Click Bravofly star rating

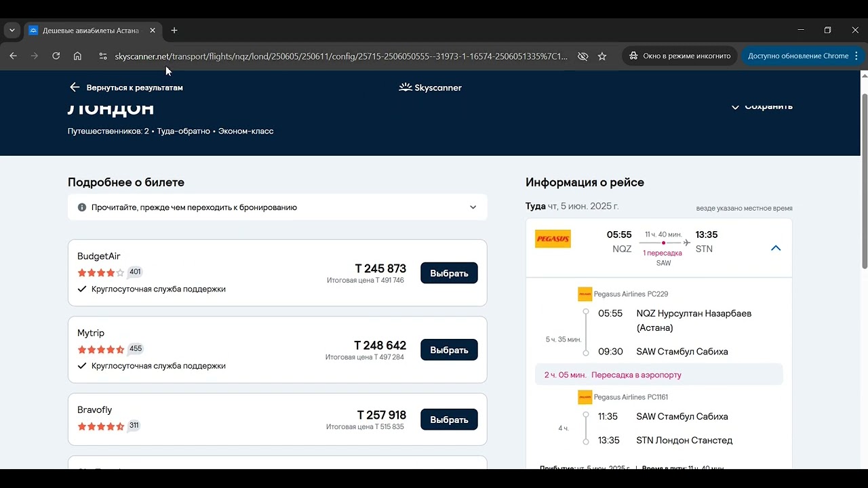click(x=101, y=426)
